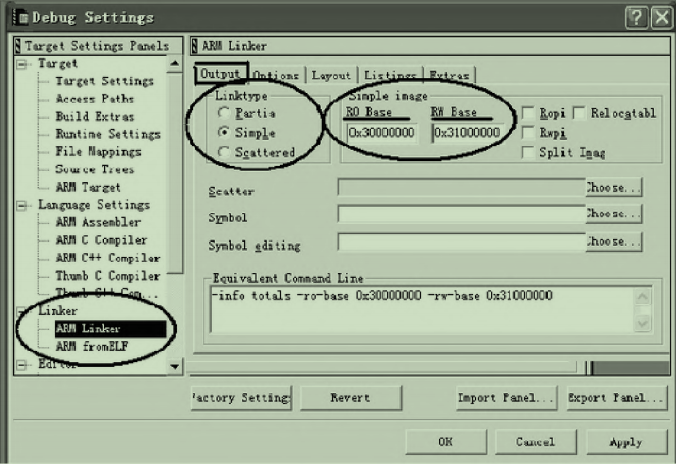Enable the Relocatable checkbox
Viewport: 676px width, 464px height.
coord(579,113)
